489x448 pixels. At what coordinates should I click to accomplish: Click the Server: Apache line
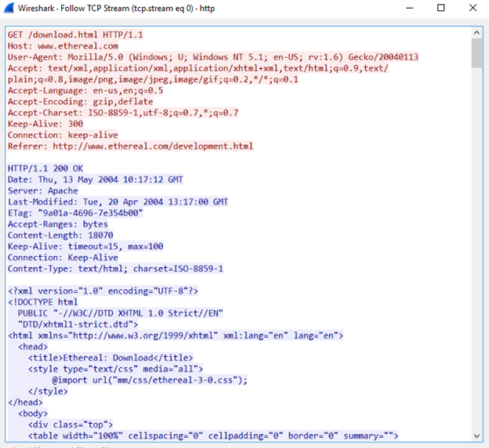tap(43, 191)
